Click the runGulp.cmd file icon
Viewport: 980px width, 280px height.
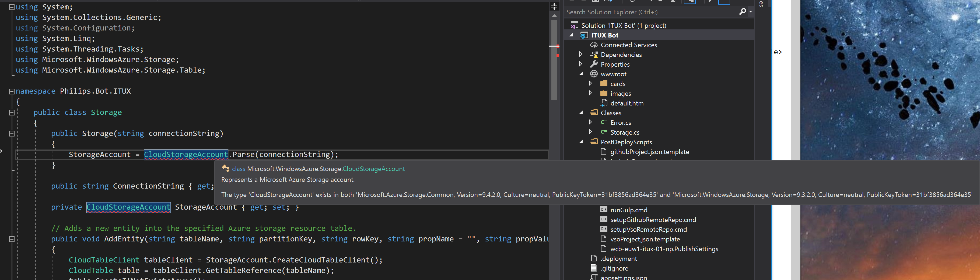tap(603, 210)
